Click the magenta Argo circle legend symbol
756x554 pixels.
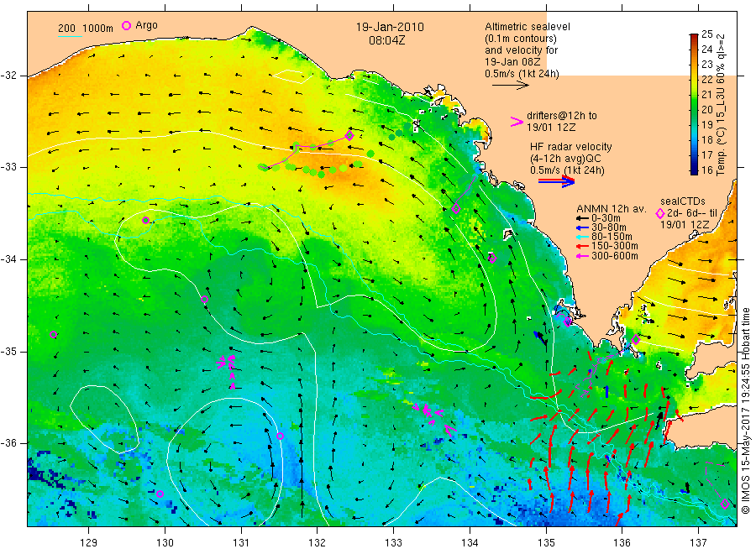pos(126,25)
